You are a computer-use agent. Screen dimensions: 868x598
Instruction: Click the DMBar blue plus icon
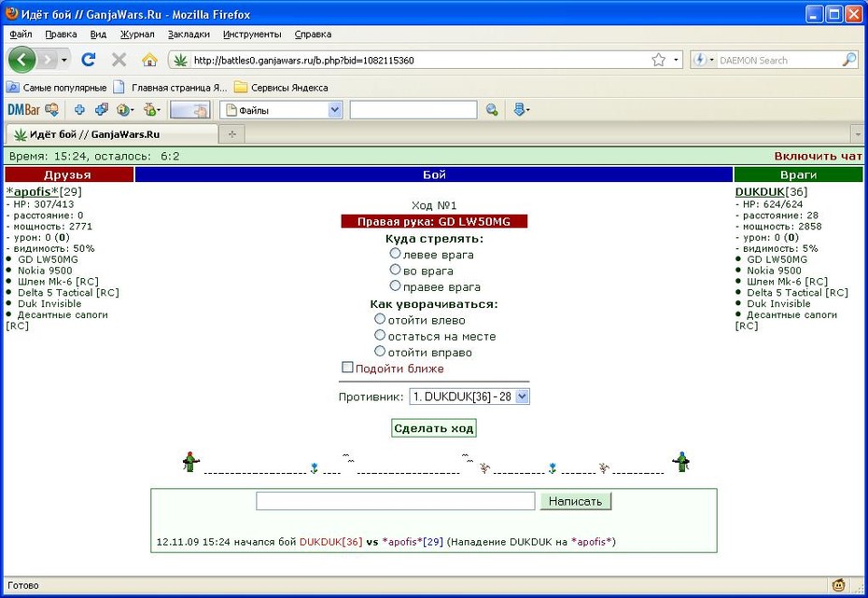pyautogui.click(x=79, y=109)
